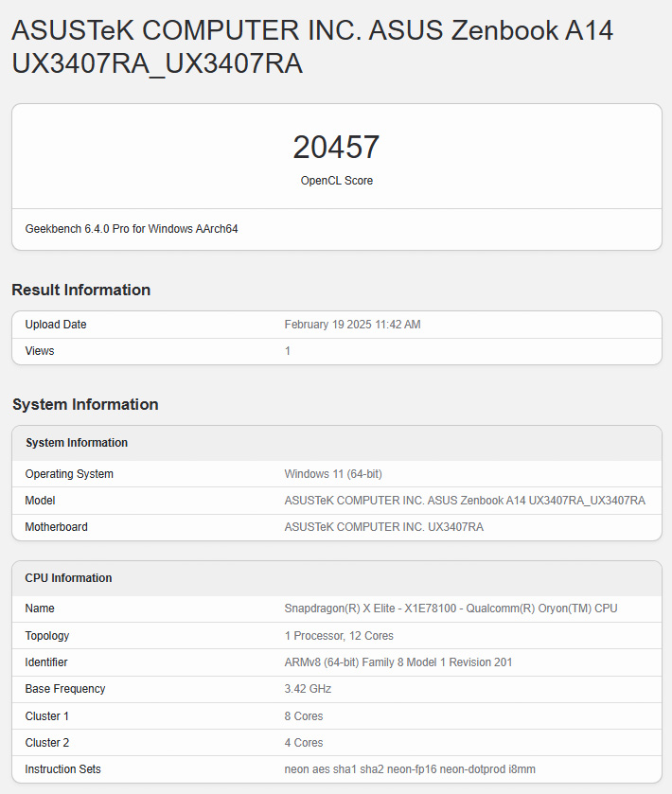The height and width of the screenshot is (794, 672).
Task: Select the Snapdragon(R) X Elite CPU name
Action: click(451, 609)
